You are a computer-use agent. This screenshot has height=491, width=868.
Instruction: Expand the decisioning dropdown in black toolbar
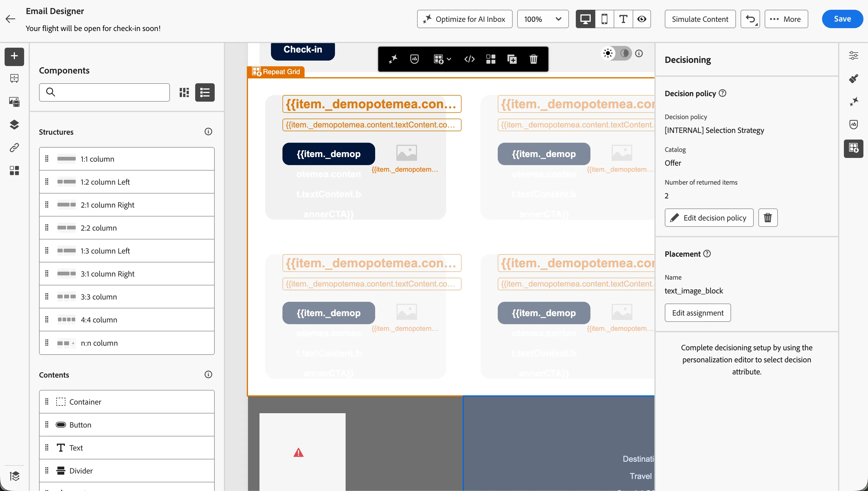click(442, 59)
